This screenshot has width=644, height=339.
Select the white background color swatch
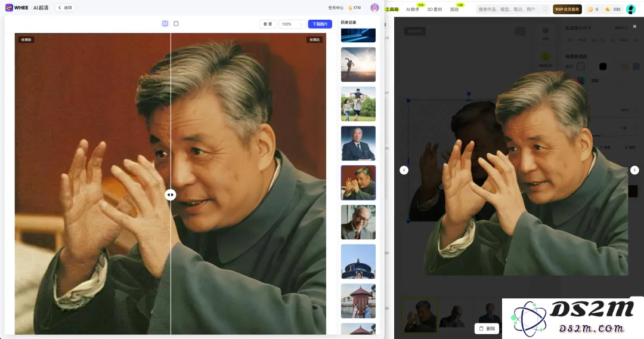(x=580, y=67)
